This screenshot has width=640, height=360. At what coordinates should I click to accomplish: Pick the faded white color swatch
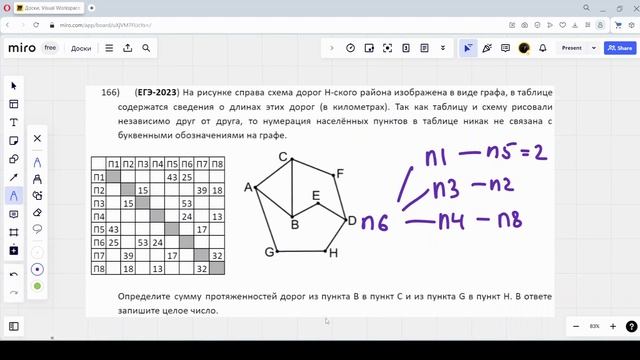point(37,253)
